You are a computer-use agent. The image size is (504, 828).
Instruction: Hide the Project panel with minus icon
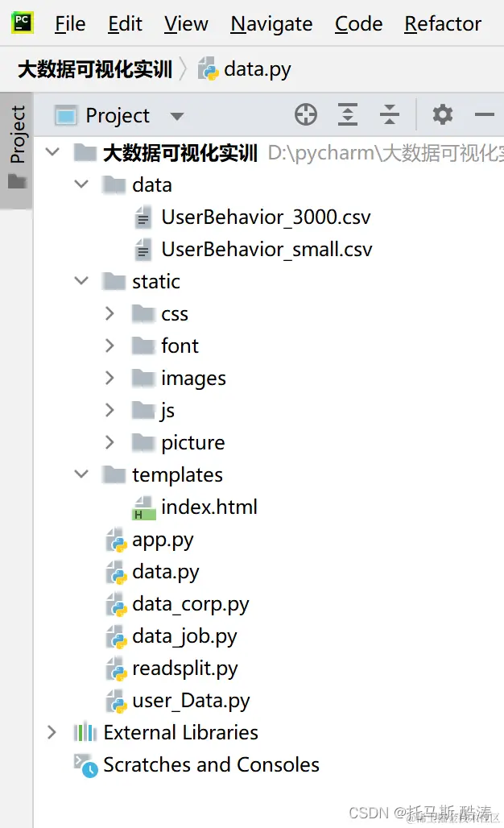pyautogui.click(x=485, y=114)
